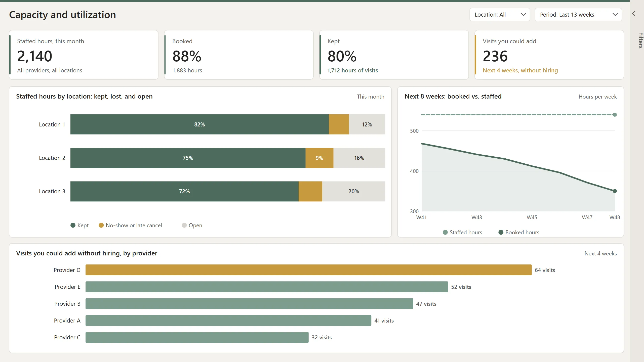The image size is (644, 362).
Task: Click 'Visits you could add without hiring' title
Action: [87, 253]
